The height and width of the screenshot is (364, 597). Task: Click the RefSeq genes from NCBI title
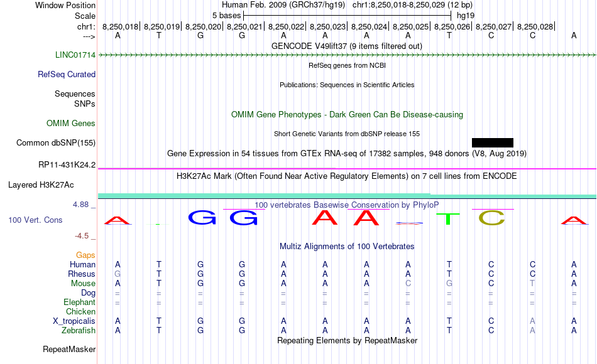pyautogui.click(x=348, y=65)
